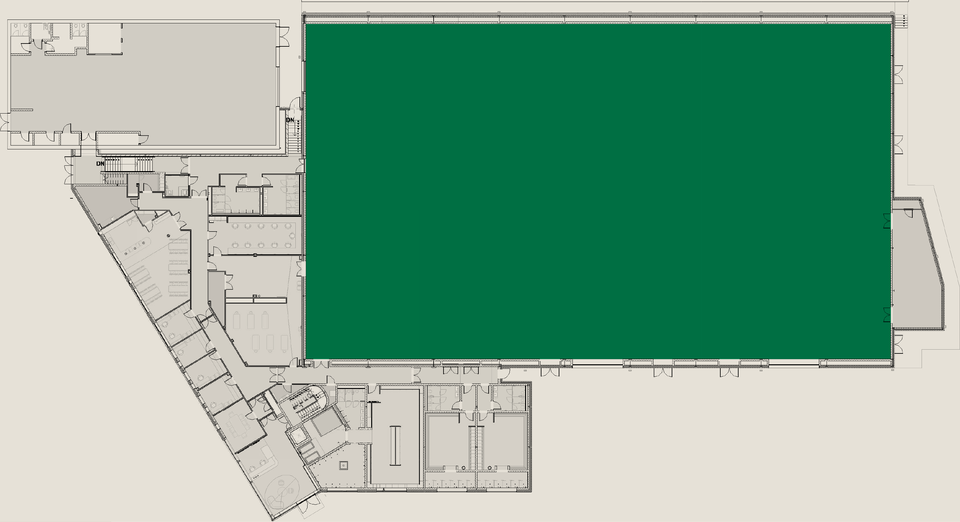Select the green highlighted main hall area
The height and width of the screenshot is (522, 960).
[598, 191]
